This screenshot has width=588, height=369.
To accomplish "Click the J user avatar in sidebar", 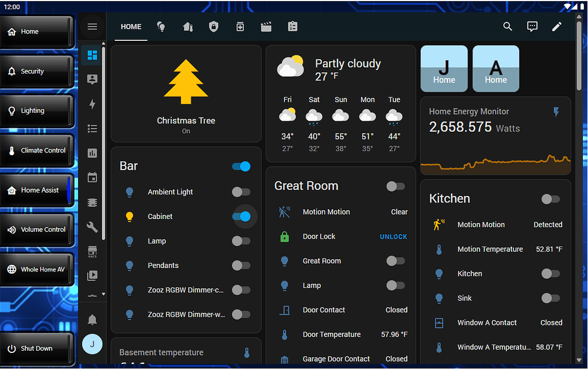I will [92, 344].
